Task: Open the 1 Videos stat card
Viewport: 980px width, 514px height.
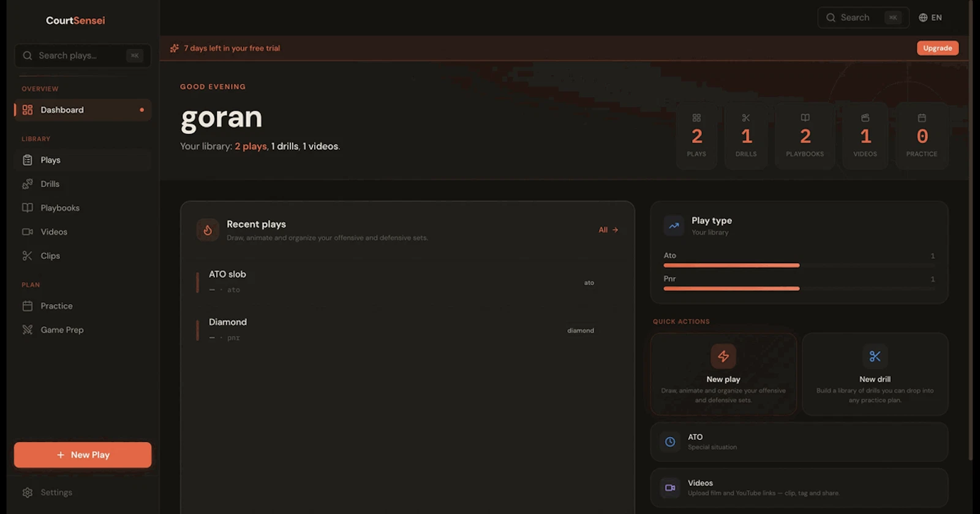Action: (x=865, y=136)
